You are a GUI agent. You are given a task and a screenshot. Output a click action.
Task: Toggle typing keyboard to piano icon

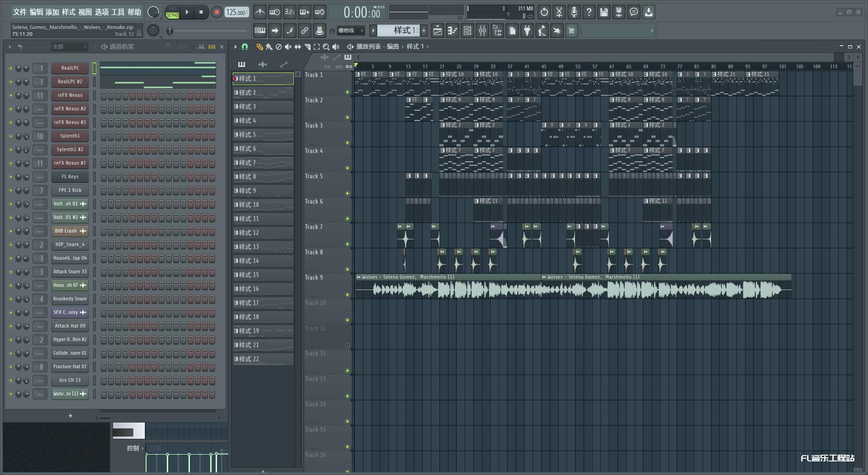click(x=260, y=31)
